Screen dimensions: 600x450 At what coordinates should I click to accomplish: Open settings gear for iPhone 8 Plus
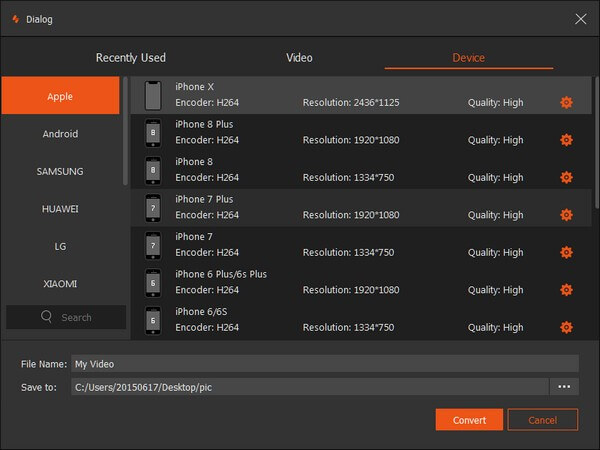(x=566, y=140)
